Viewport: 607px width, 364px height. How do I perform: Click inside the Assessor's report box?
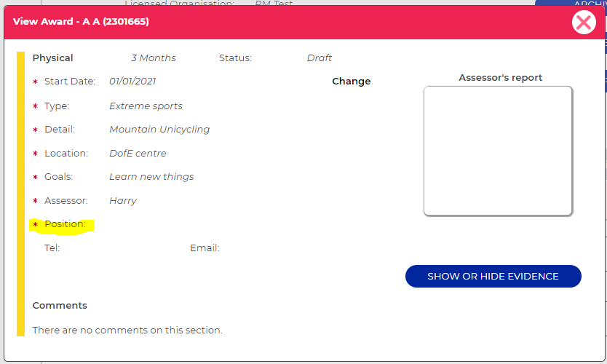click(x=498, y=151)
